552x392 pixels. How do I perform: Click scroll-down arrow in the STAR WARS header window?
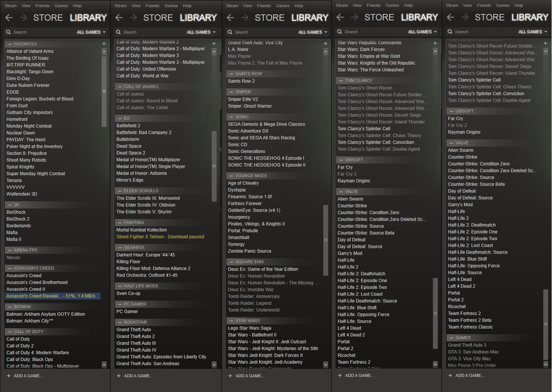click(326, 365)
